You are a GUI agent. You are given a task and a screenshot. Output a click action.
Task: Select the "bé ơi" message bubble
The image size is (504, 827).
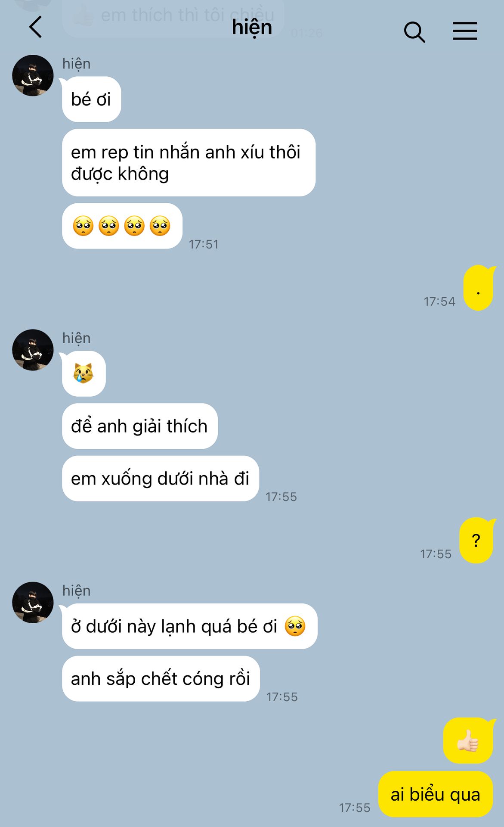tap(91, 99)
